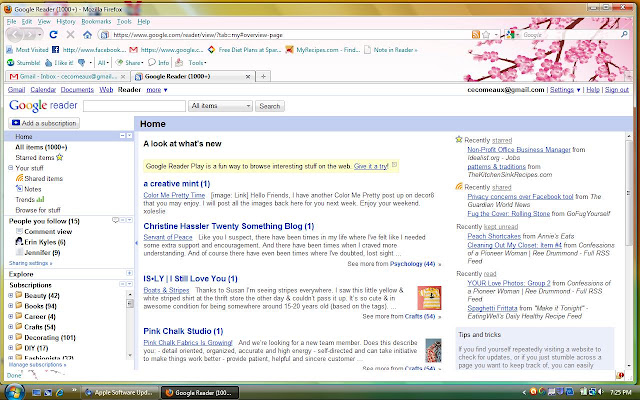Open the Share dropdown in StumbleUpon toolbar

[130, 63]
